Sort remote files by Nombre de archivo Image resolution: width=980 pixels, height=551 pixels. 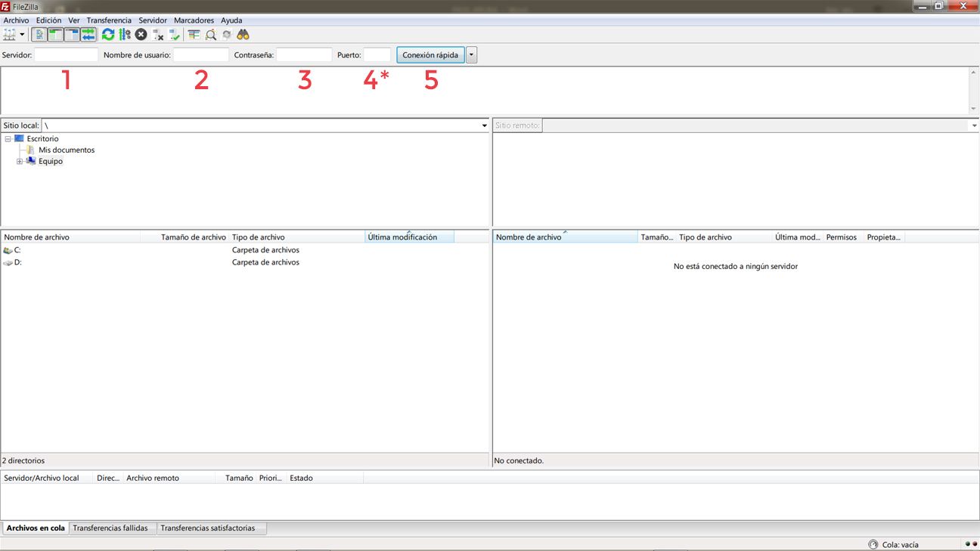point(566,237)
